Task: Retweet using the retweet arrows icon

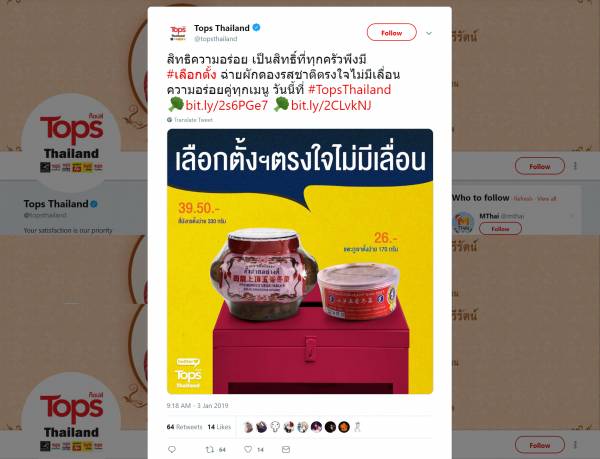Action: pos(210,449)
